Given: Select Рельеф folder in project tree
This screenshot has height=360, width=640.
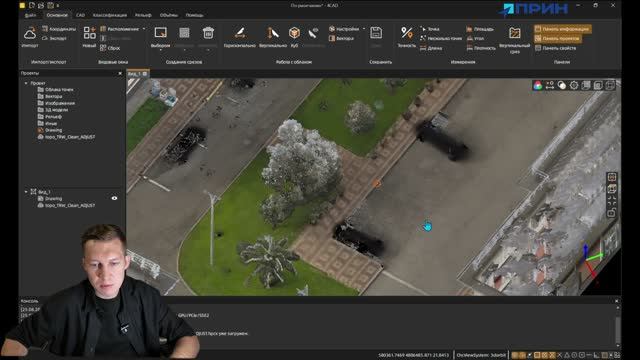Looking at the screenshot, I should pos(50,116).
